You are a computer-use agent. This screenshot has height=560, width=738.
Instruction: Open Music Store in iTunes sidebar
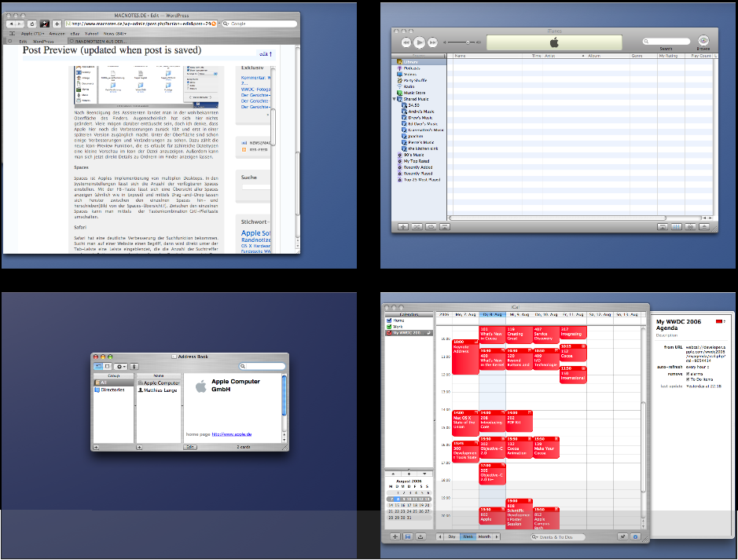[419, 93]
